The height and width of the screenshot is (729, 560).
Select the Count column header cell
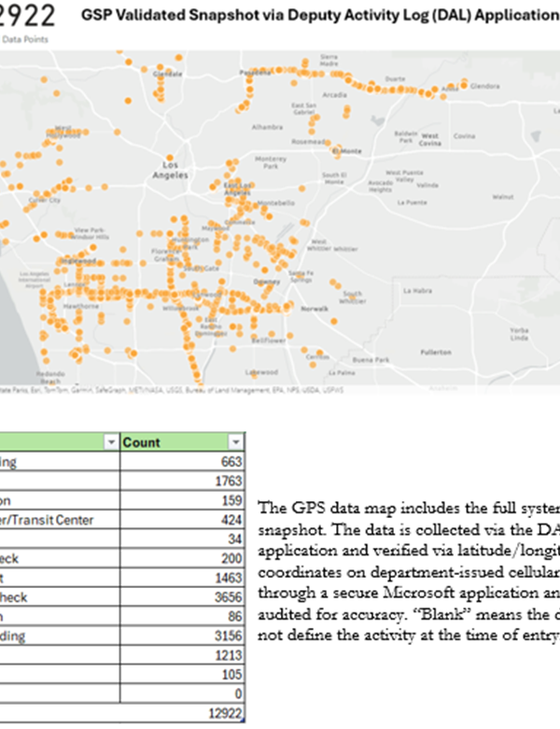click(x=173, y=442)
